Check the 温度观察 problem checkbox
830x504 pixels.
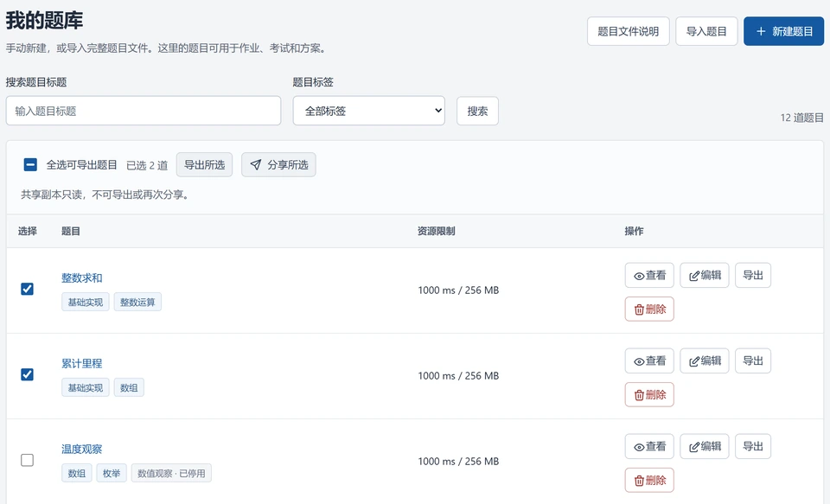(27, 460)
